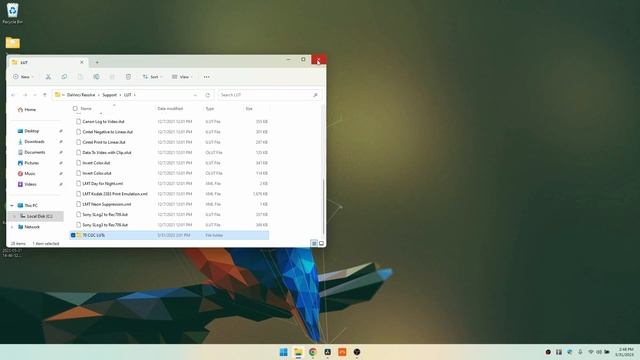Sort by the Date modified column

pyautogui.click(x=170, y=109)
